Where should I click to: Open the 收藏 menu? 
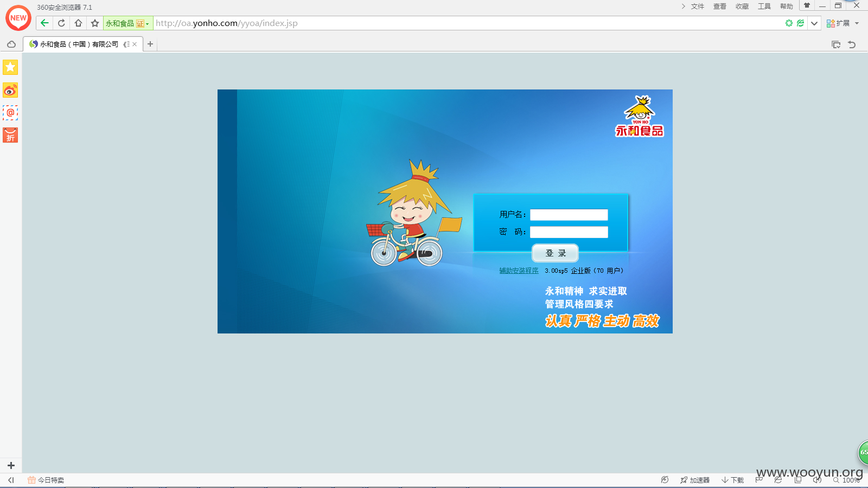[742, 7]
